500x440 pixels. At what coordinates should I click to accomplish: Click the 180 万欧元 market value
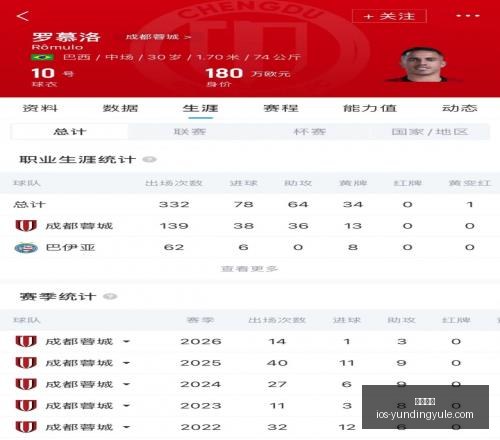[248, 73]
